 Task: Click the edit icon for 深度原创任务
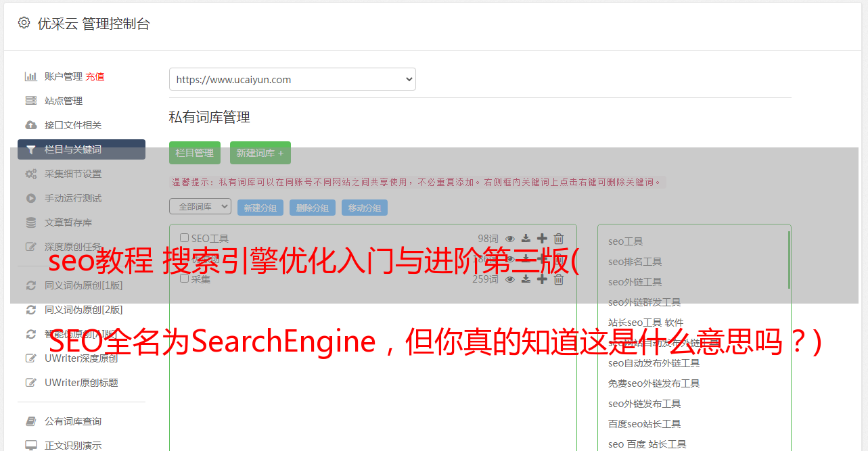pos(31,247)
